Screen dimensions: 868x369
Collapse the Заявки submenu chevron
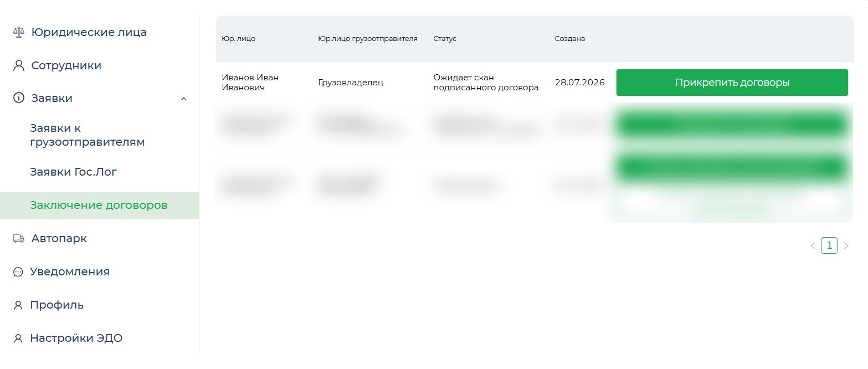(x=184, y=99)
